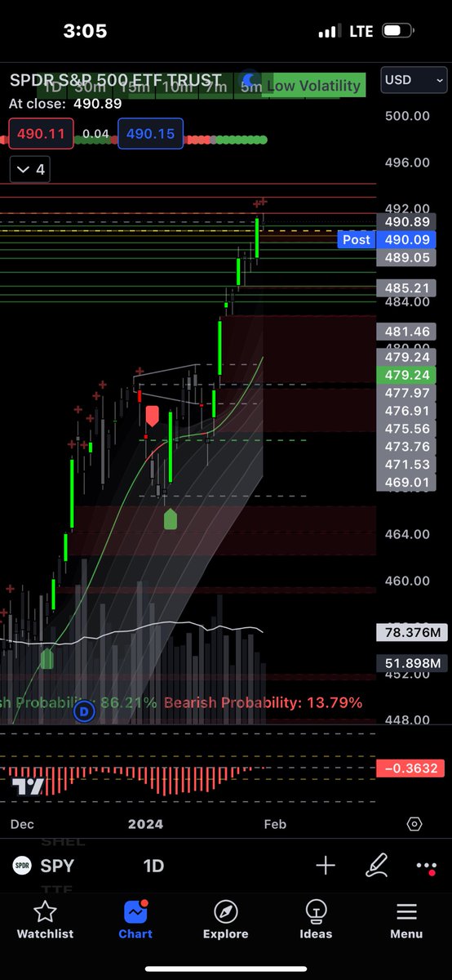
Task: Tap the blue D dividend marker
Action: (84, 712)
